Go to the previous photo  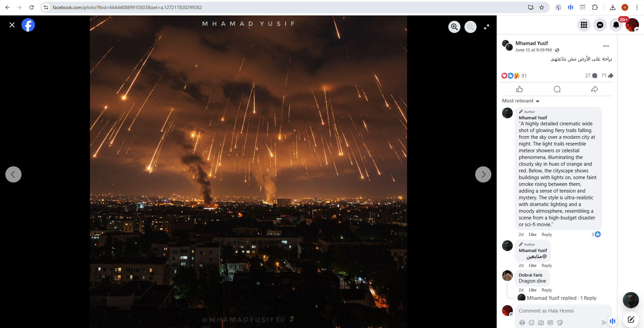tap(13, 174)
